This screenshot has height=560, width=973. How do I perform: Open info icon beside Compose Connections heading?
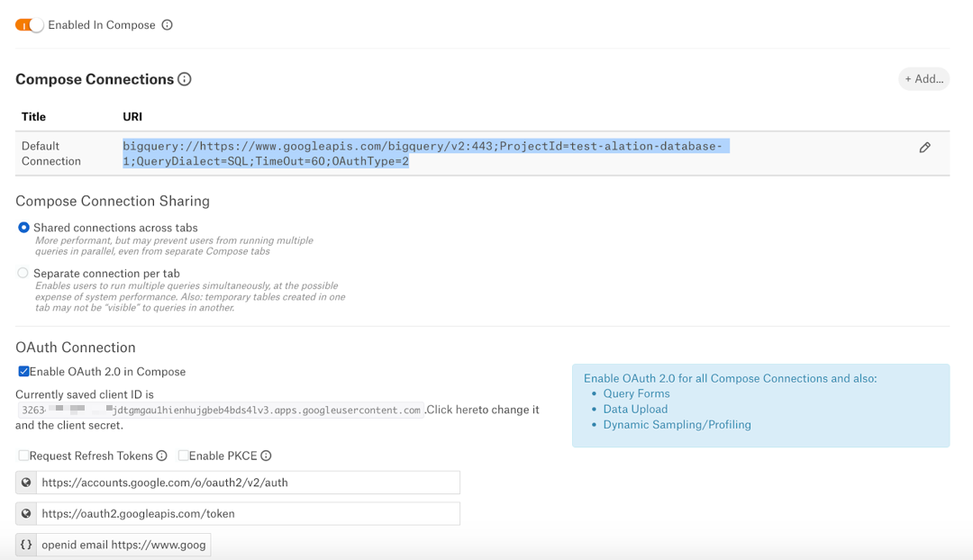tap(185, 79)
